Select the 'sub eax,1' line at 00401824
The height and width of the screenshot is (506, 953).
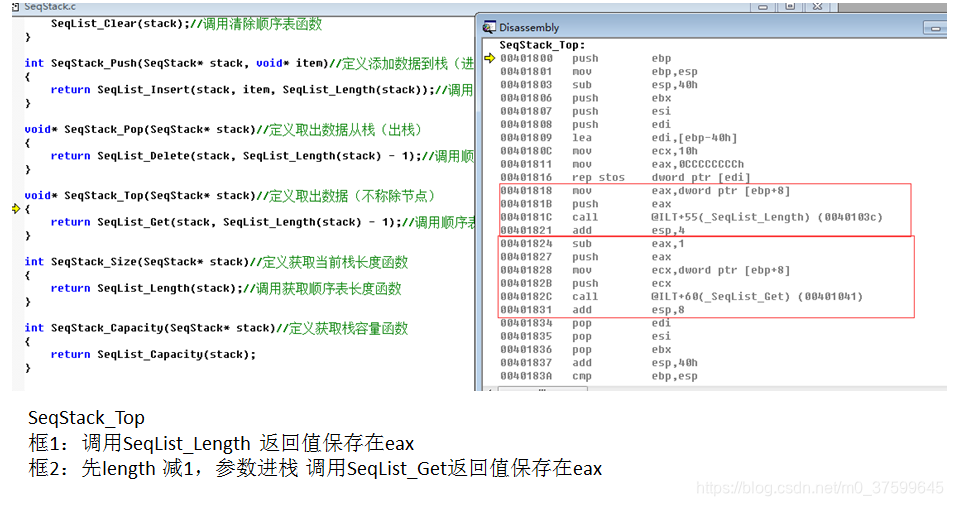coord(593,244)
